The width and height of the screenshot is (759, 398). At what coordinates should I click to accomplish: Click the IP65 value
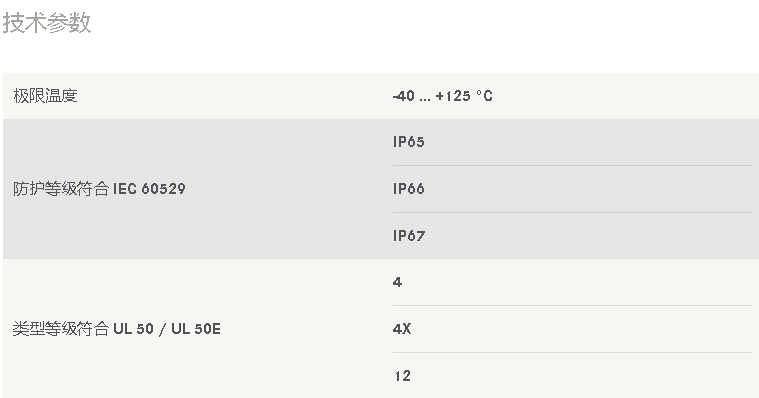pos(409,142)
